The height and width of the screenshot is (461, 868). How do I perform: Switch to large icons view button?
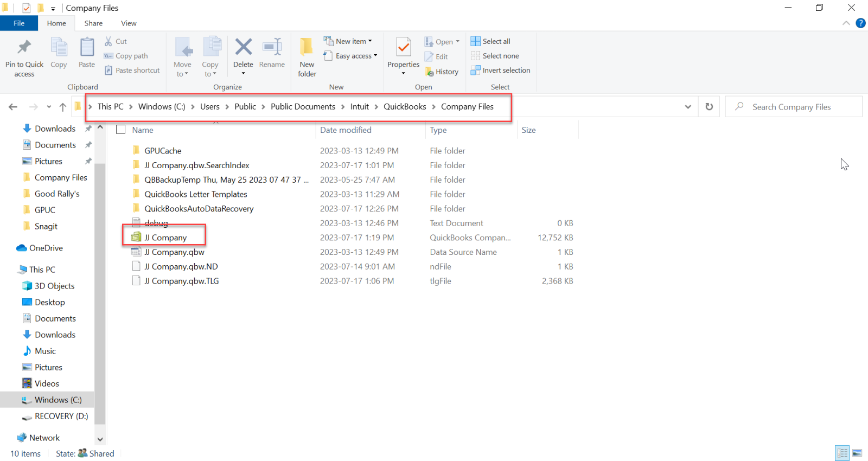coord(857,453)
